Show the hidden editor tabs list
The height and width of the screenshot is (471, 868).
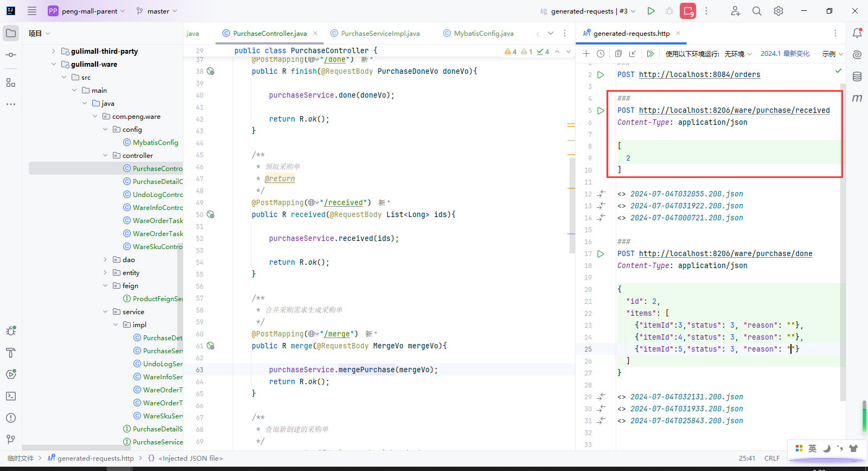[x=551, y=34]
